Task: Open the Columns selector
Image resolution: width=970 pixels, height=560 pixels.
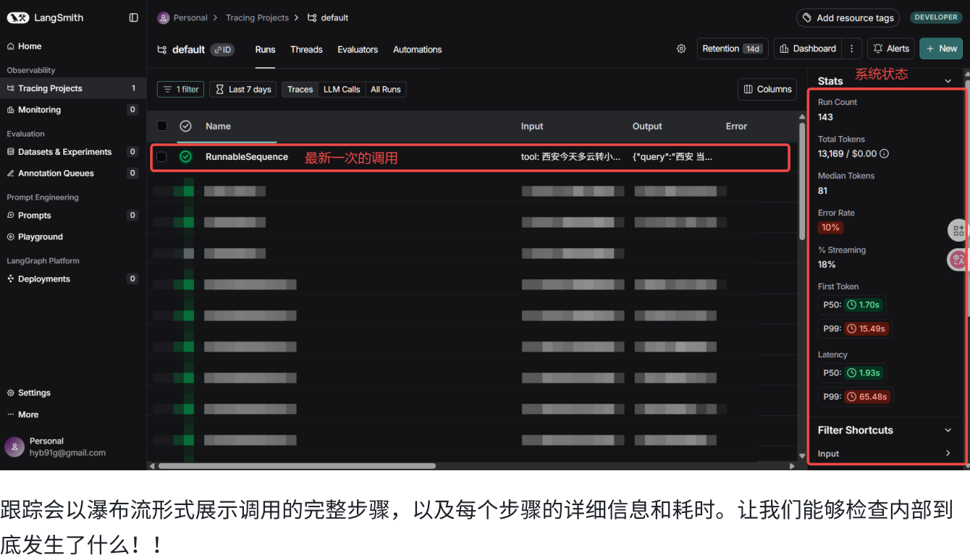Action: point(767,89)
